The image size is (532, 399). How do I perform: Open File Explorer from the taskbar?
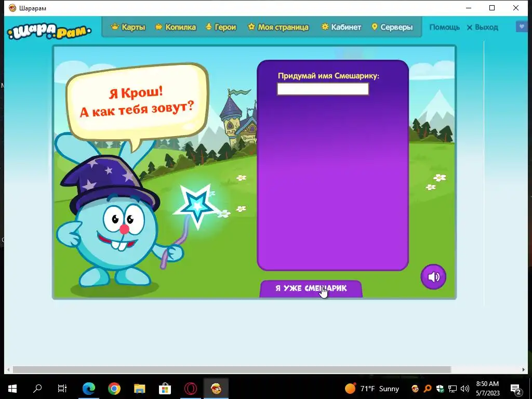click(x=139, y=388)
